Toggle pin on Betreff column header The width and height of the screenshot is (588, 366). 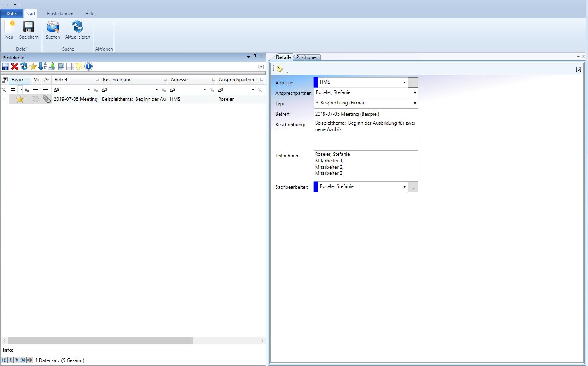(x=97, y=80)
